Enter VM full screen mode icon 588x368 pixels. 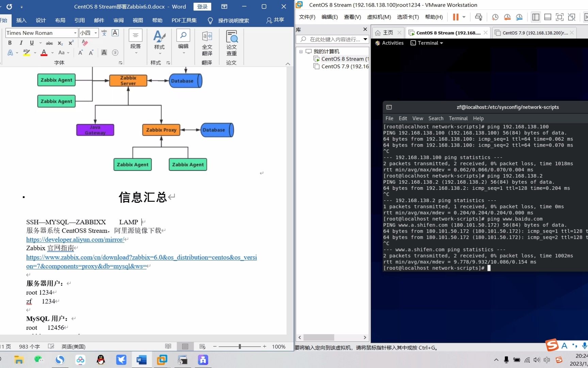pos(560,17)
